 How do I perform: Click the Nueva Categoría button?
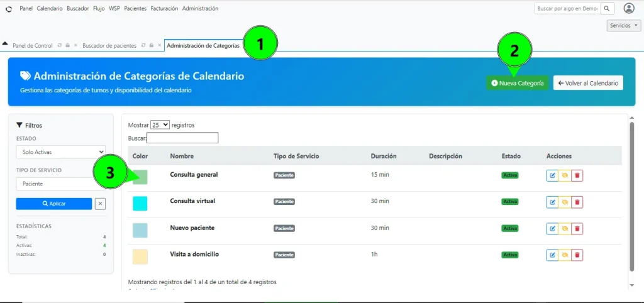[518, 83]
